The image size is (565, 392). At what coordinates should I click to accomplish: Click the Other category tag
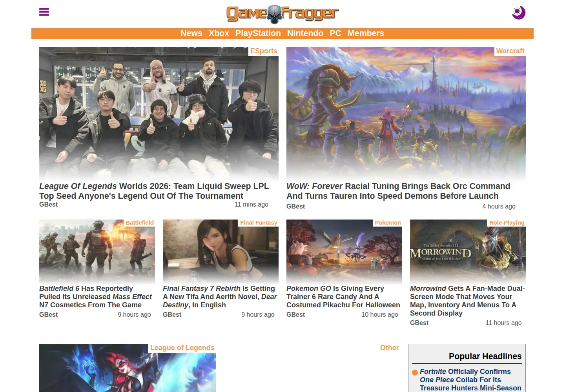pos(390,348)
